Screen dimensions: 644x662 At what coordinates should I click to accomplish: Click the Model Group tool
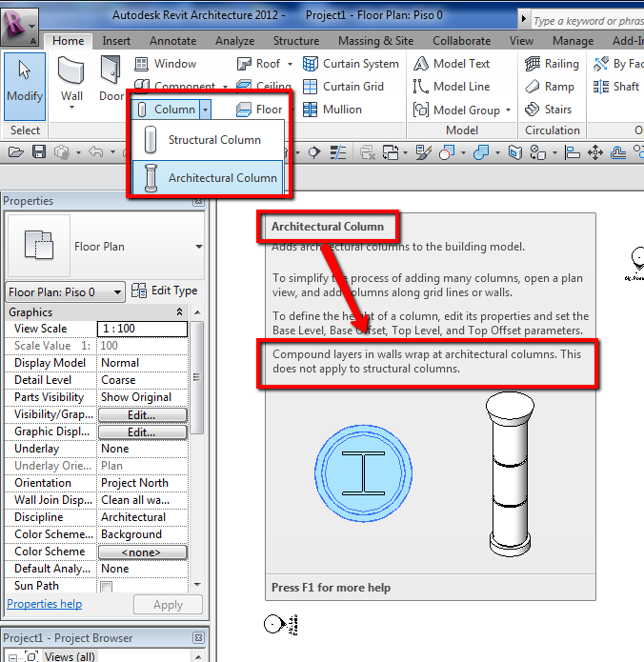tap(456, 110)
